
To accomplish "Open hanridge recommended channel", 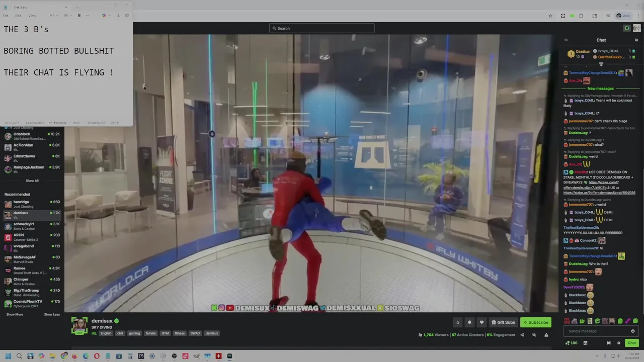I will 32,204.
